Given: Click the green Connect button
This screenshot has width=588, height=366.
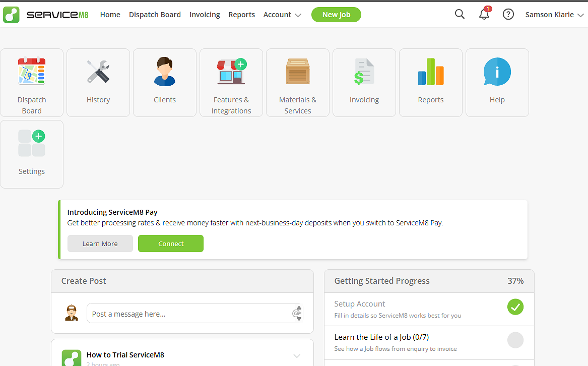Looking at the screenshot, I should (171, 243).
